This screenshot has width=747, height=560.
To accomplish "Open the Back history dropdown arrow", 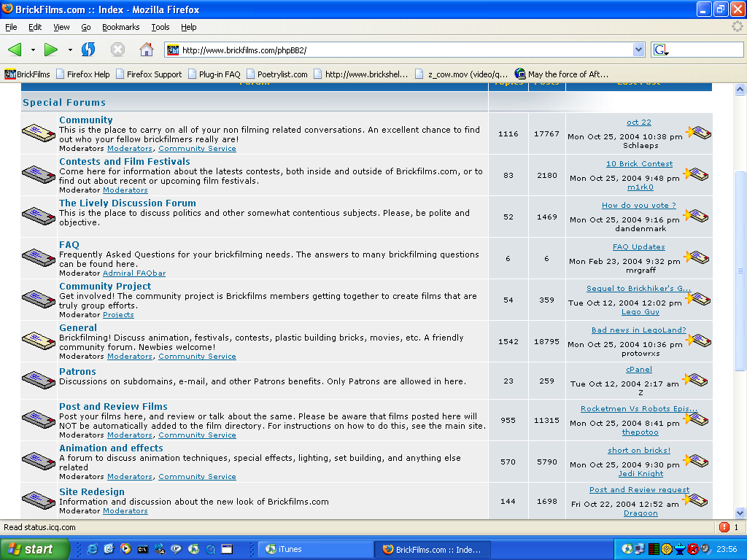I will [33, 50].
